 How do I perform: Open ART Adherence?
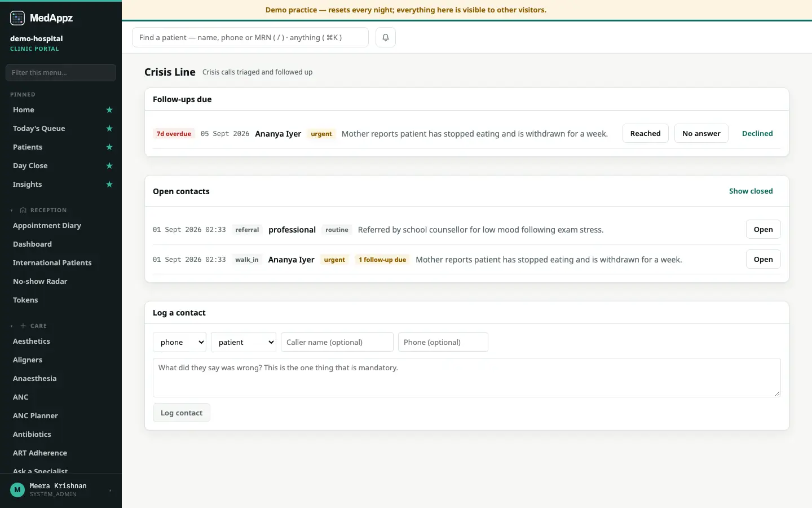(x=40, y=453)
